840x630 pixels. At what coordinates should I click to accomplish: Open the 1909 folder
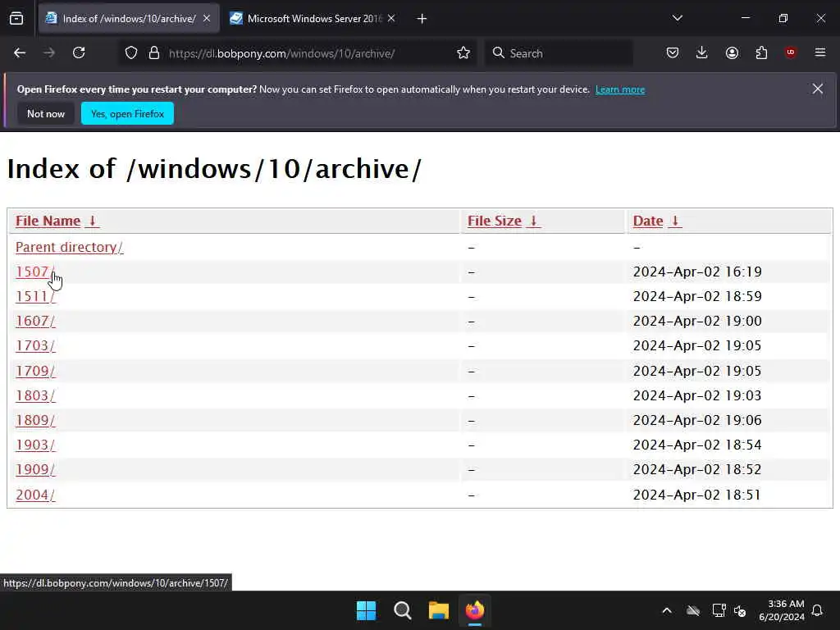[x=34, y=469]
